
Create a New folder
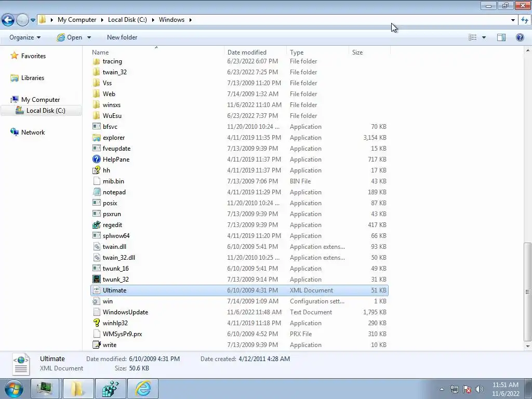(x=122, y=37)
